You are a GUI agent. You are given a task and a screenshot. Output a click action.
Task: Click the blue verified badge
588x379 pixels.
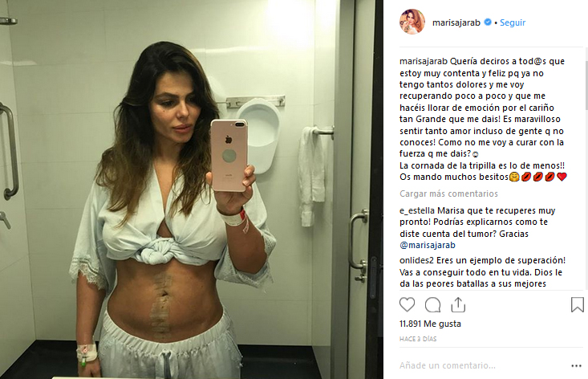pos(488,22)
